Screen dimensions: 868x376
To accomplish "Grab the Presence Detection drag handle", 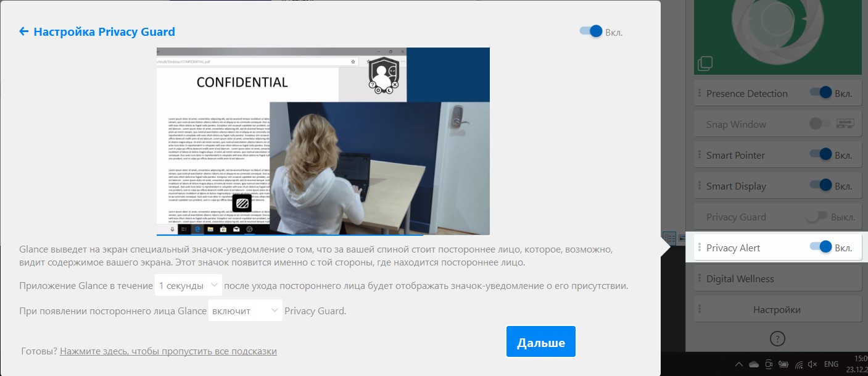I will tap(700, 93).
